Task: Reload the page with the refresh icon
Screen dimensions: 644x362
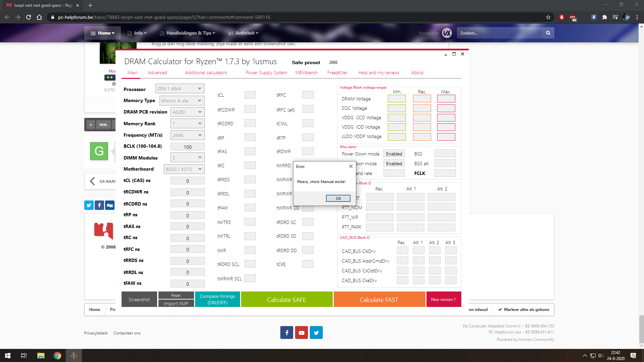Action: click(29, 17)
